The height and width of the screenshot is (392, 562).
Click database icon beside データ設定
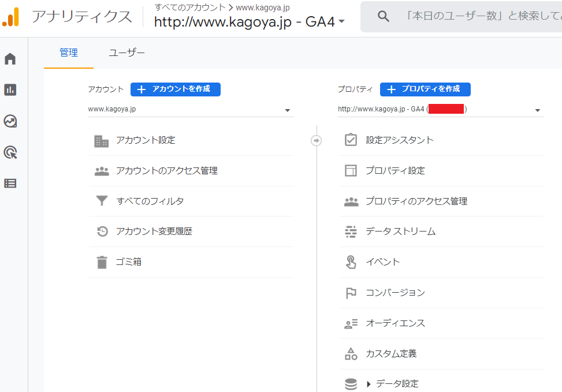tap(351, 384)
